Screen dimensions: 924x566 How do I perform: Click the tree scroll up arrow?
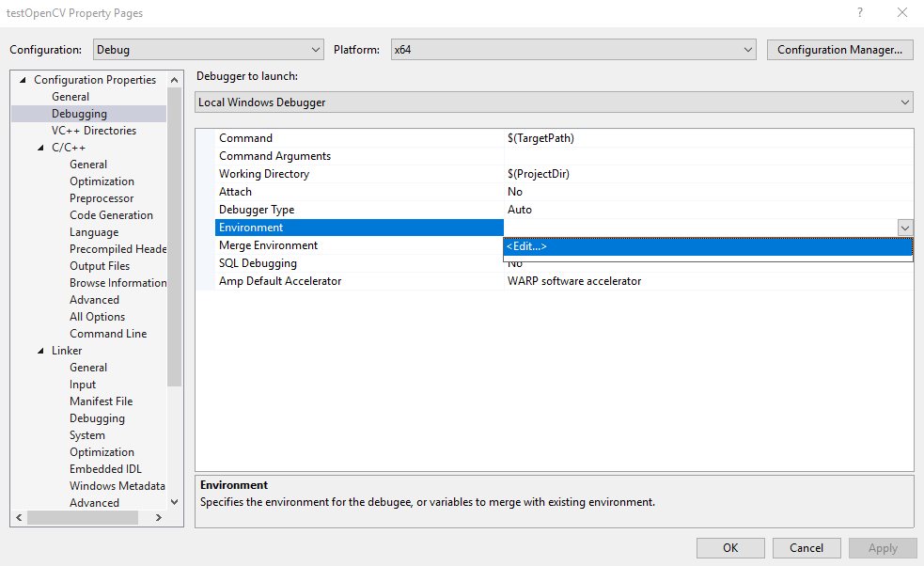(x=175, y=80)
